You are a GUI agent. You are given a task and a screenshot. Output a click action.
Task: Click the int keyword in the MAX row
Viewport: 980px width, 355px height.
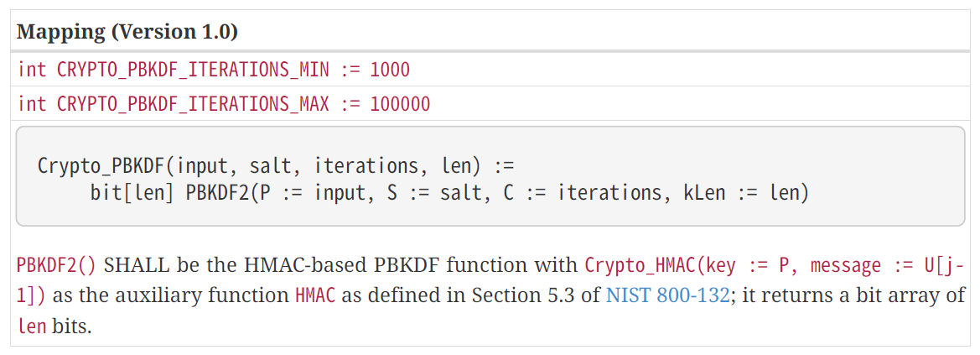pos(32,104)
